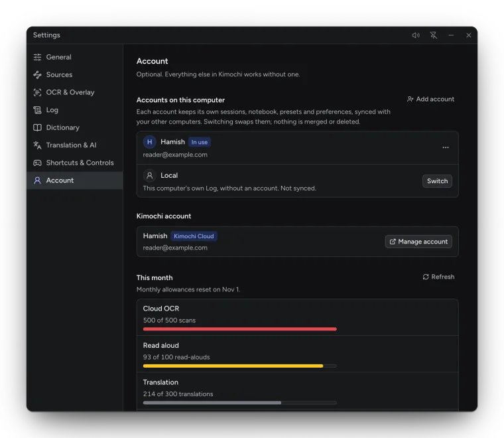Click the Shortcuts & Controls gamepad icon

[x=37, y=163]
